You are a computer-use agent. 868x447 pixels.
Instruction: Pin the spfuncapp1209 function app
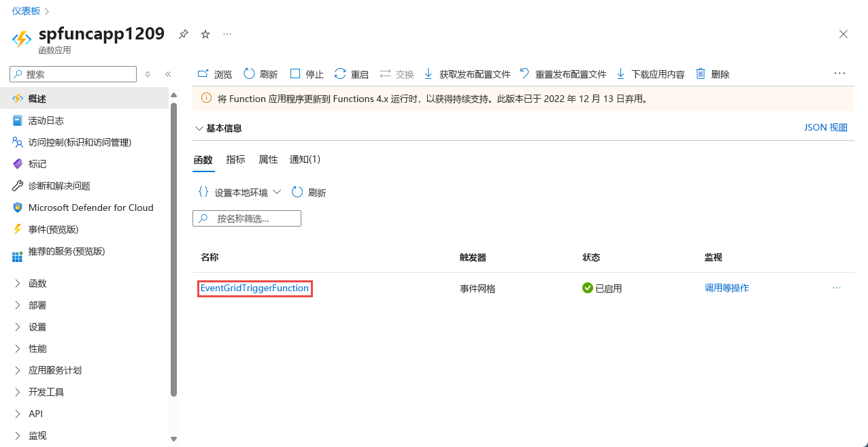183,34
